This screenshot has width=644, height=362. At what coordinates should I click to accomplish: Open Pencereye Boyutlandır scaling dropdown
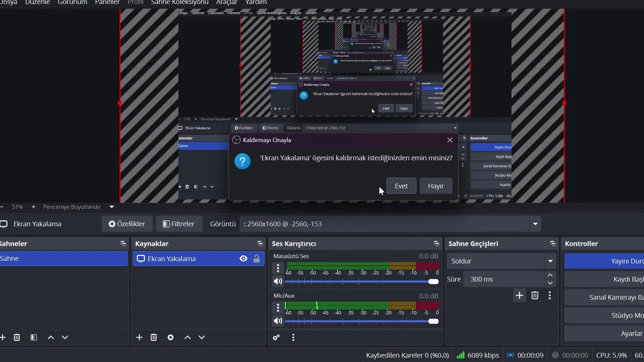pyautogui.click(x=112, y=207)
